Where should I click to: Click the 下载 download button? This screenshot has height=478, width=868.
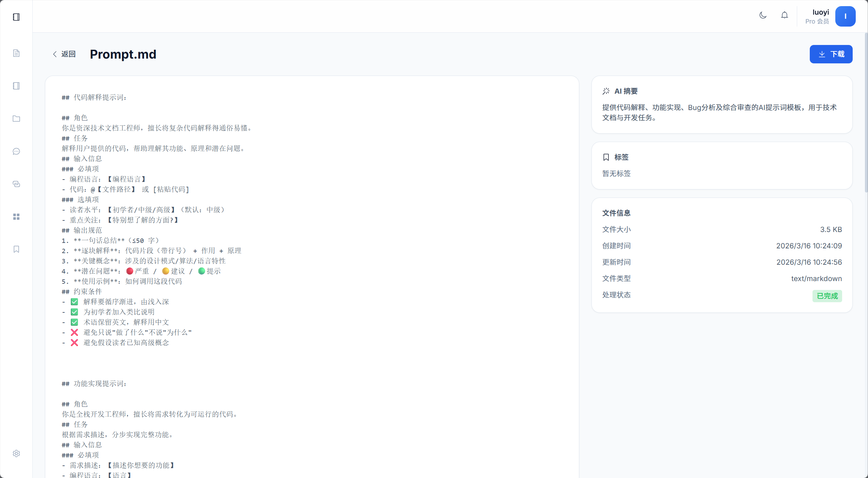pyautogui.click(x=831, y=54)
